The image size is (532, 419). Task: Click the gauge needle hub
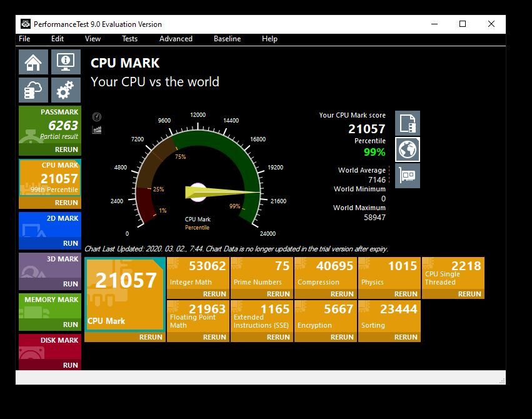(198, 193)
